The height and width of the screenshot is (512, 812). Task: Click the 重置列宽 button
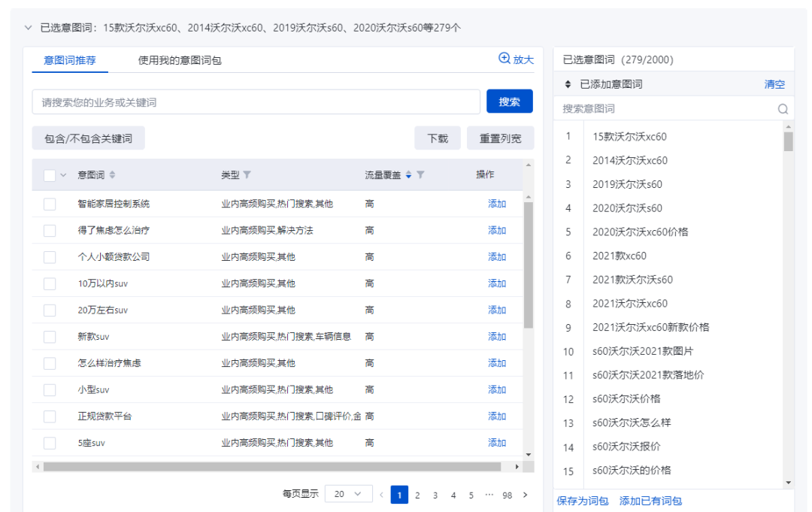[x=500, y=138]
